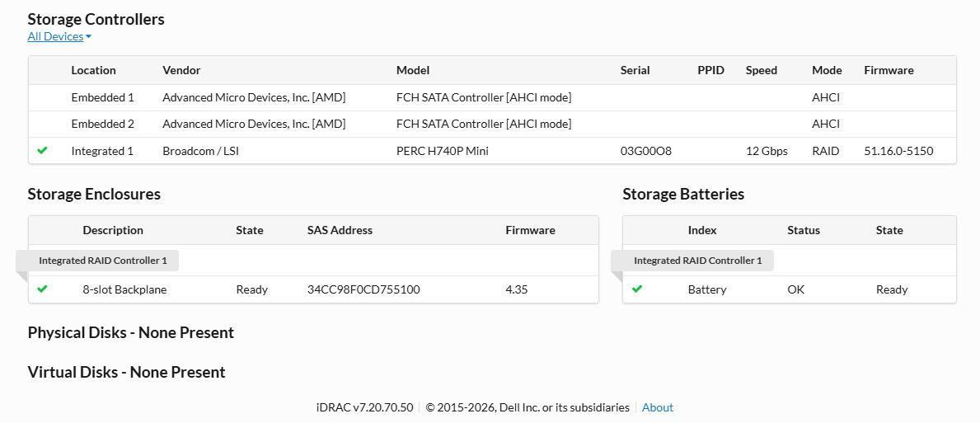Click the Firmware header in Storage Controllers

click(889, 70)
